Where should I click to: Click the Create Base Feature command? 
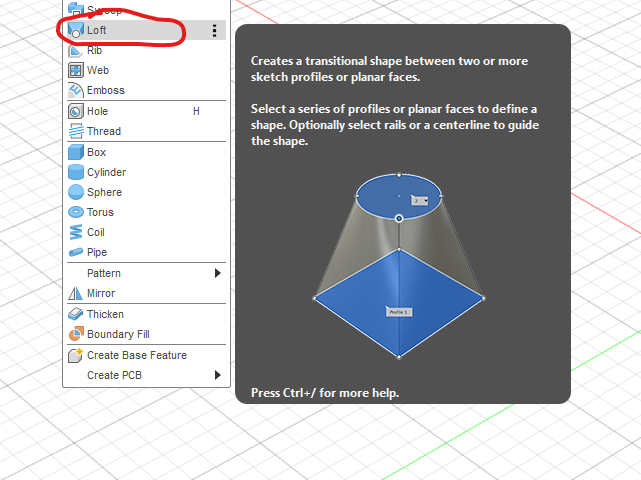(x=136, y=355)
